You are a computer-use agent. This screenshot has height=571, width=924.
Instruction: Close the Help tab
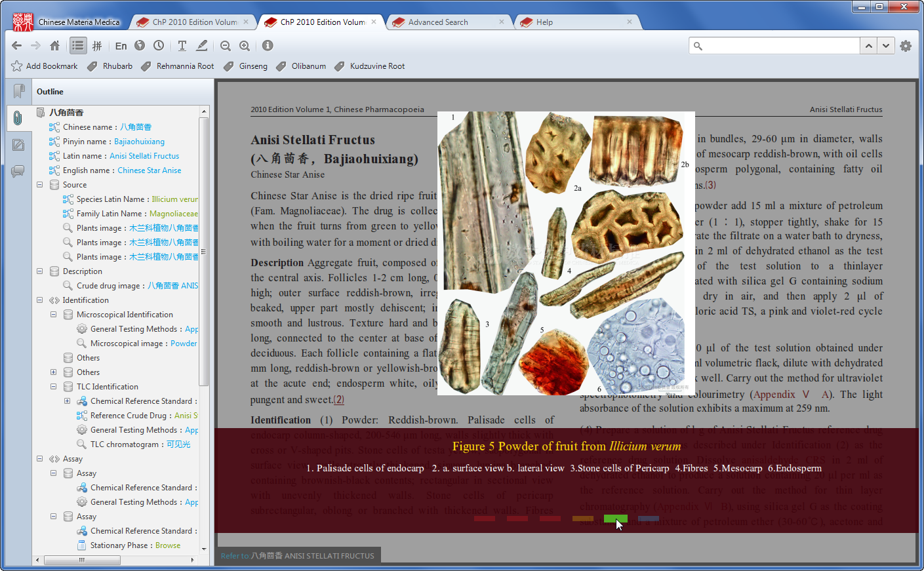click(x=630, y=22)
